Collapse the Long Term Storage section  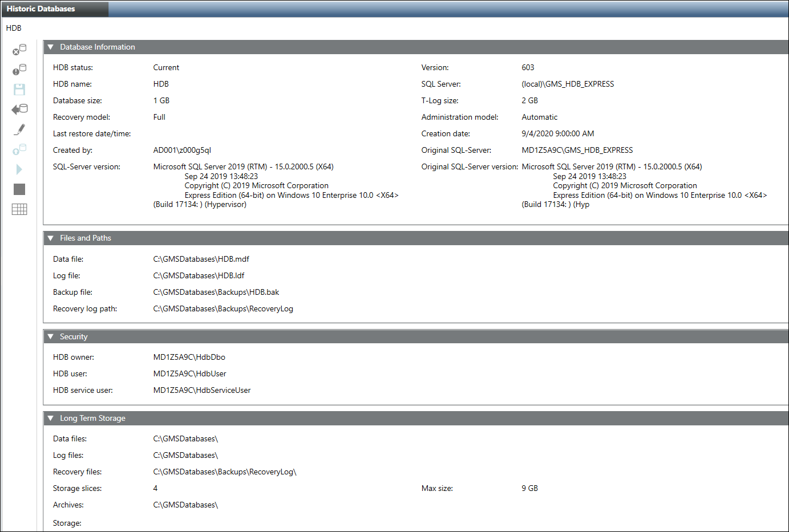click(x=51, y=419)
